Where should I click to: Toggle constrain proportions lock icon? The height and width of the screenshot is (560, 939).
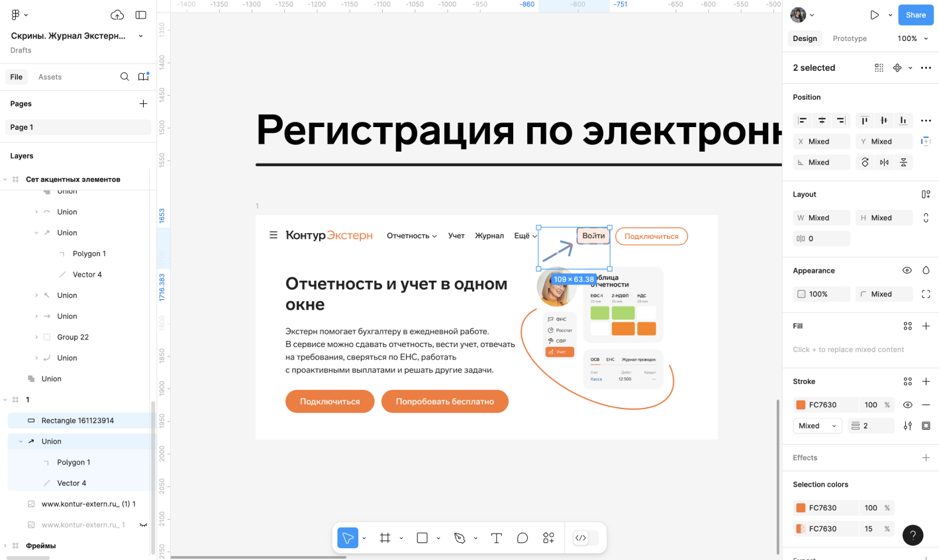tap(926, 218)
